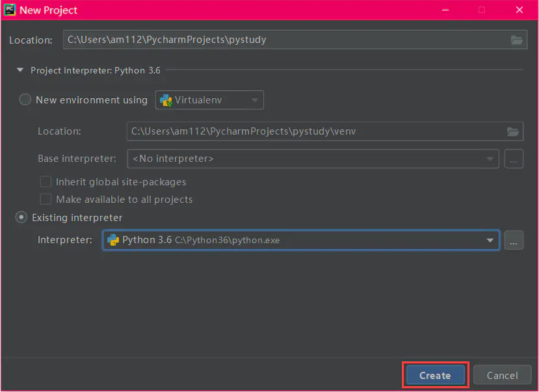
Task: Click the Virtualenv python icon
Action: [166, 100]
